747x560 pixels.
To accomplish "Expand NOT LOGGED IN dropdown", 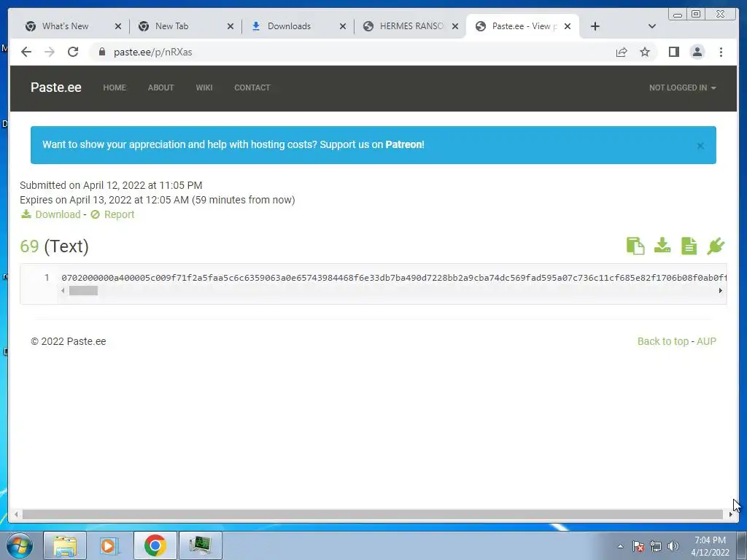I will pos(682,87).
